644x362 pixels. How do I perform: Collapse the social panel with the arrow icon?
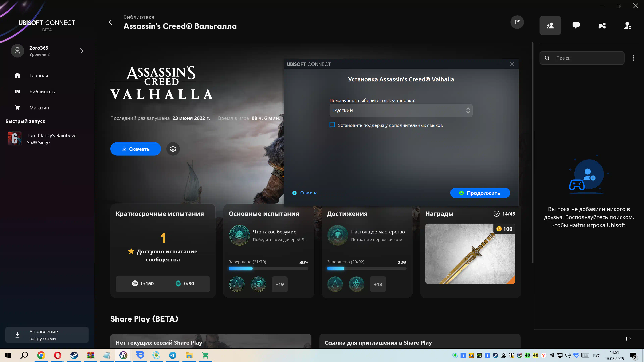pyautogui.click(x=629, y=339)
